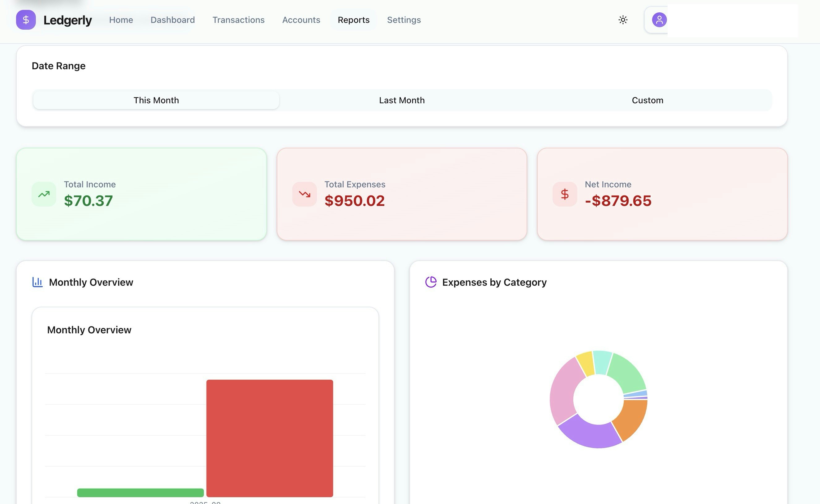Click the red trending-down Total Expenses icon
This screenshot has width=820, height=504.
304,194
